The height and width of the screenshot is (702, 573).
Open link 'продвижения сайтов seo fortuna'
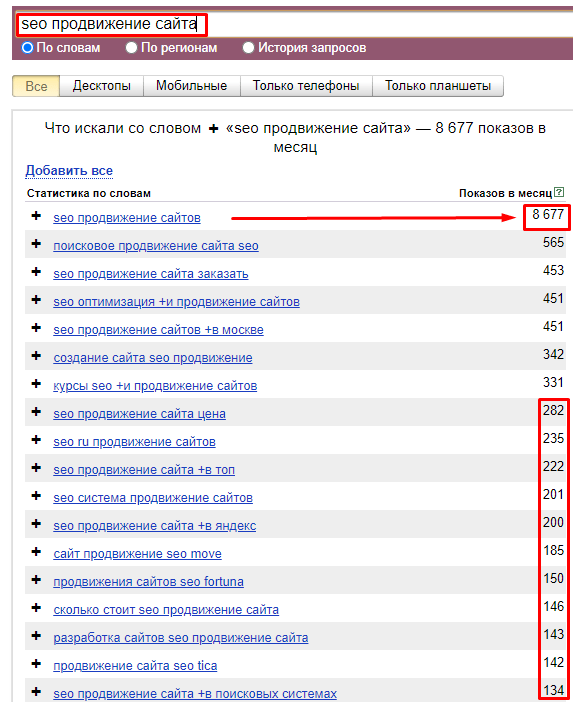(x=149, y=582)
